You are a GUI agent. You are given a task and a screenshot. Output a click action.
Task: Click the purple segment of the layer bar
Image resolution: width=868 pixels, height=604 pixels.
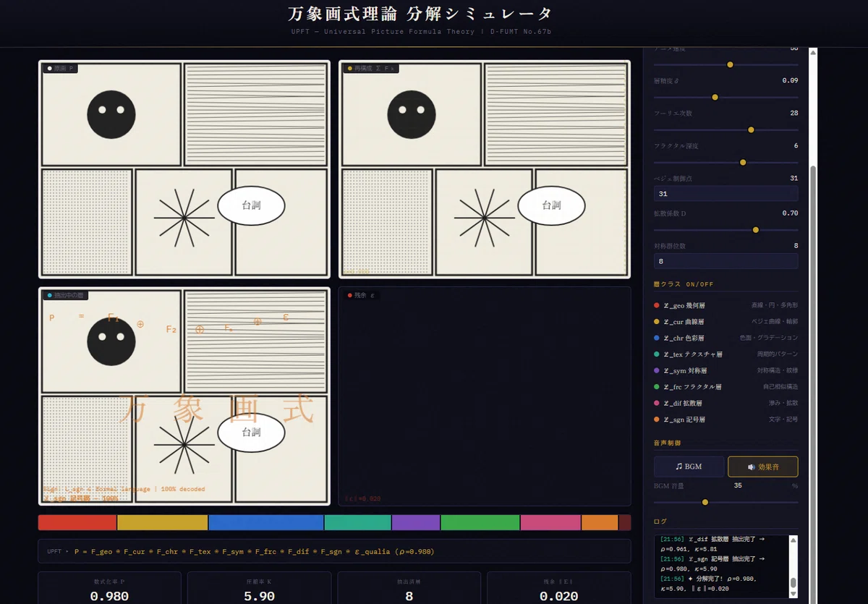point(416,522)
